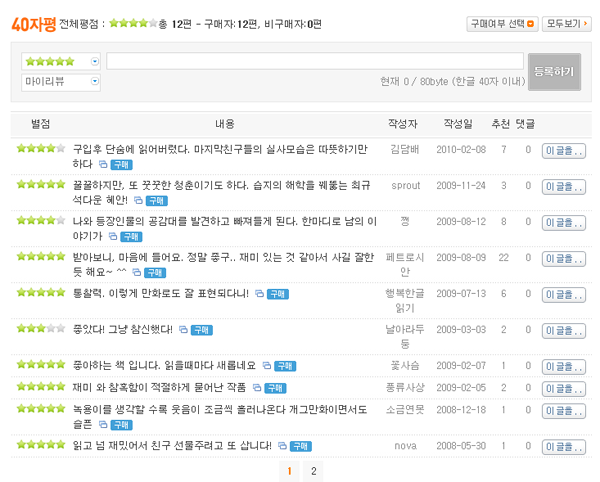Click the comment icon on 김덤배's review
The height and width of the screenshot is (482, 600).
click(x=103, y=164)
